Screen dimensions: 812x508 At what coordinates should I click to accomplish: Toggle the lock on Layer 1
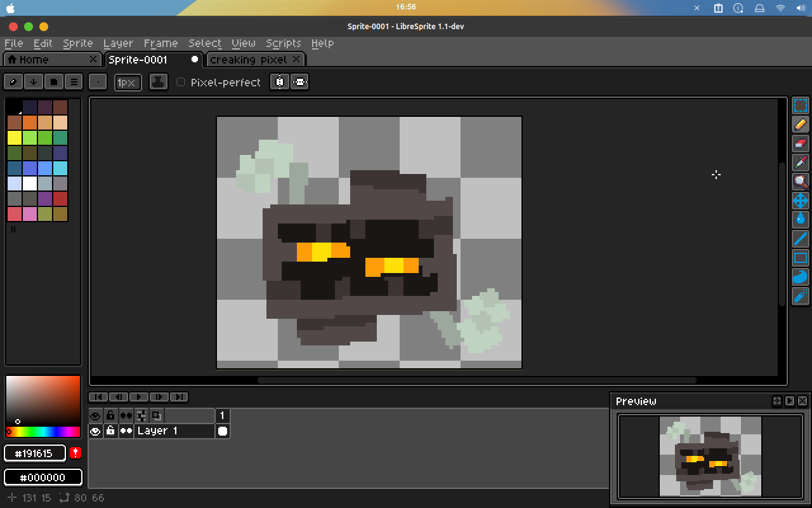(x=110, y=431)
